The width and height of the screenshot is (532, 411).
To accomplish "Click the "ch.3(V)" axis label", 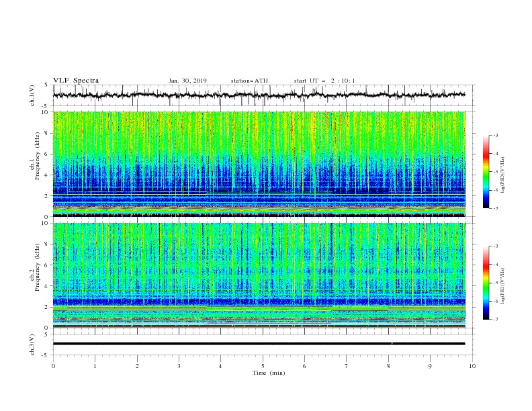I will tap(32, 345).
